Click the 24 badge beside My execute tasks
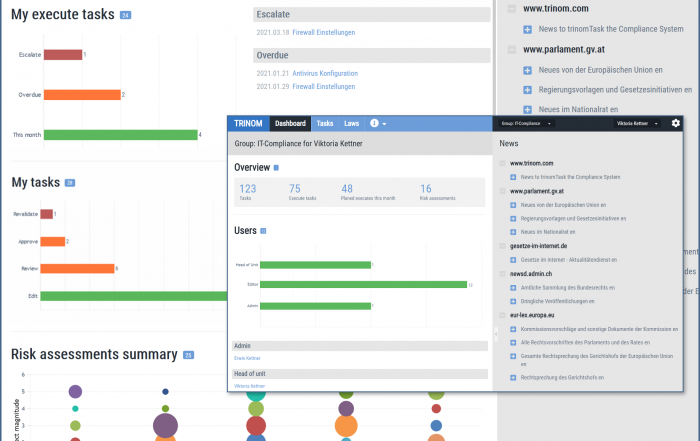The width and height of the screenshot is (700, 441). pyautogui.click(x=125, y=15)
